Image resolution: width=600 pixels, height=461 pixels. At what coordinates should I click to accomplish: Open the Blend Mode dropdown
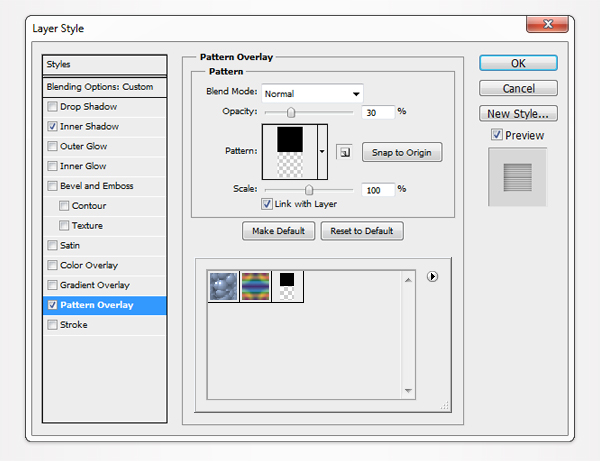(x=313, y=93)
